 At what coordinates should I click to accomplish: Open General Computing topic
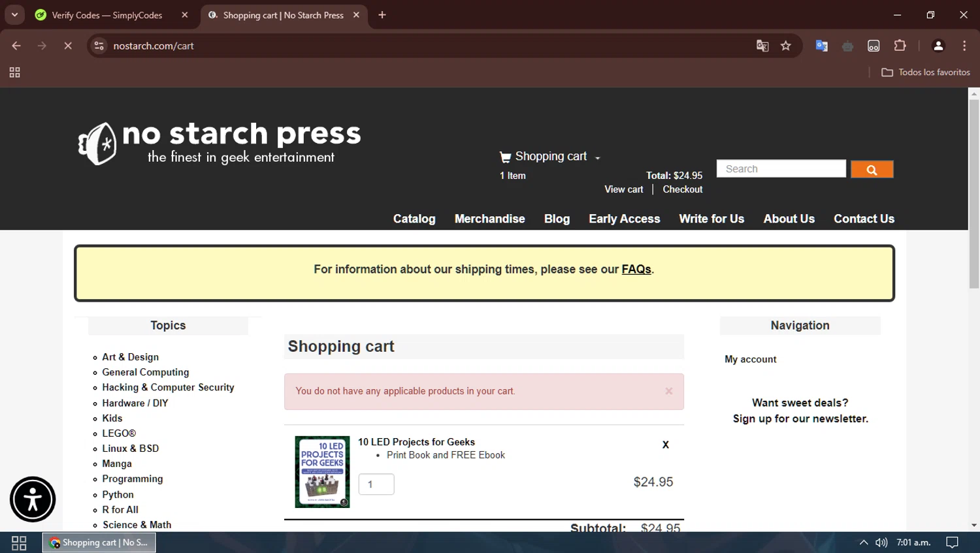click(x=145, y=372)
